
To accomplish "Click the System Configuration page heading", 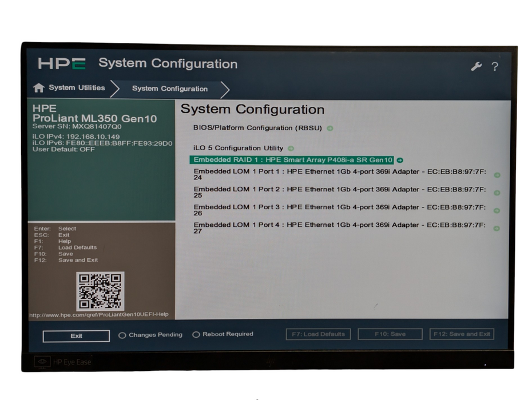I will point(252,110).
